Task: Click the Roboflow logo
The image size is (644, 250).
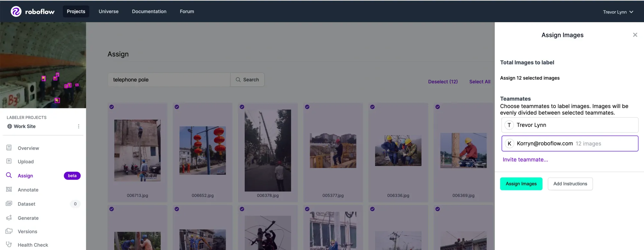Action: pos(33,12)
